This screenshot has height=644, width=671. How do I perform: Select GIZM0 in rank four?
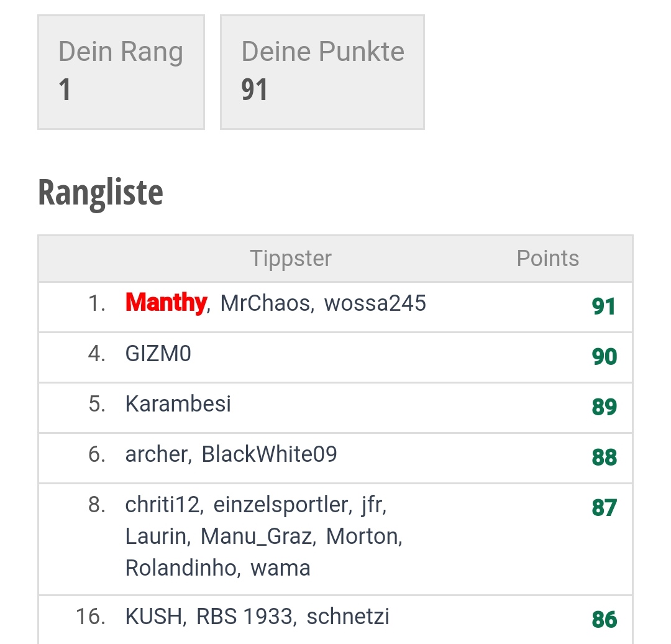pos(158,354)
